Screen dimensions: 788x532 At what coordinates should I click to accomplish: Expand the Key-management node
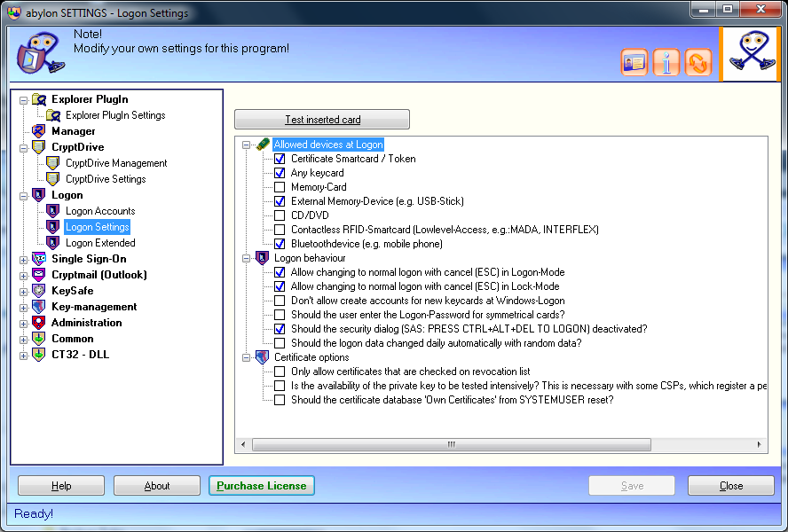pyautogui.click(x=23, y=308)
